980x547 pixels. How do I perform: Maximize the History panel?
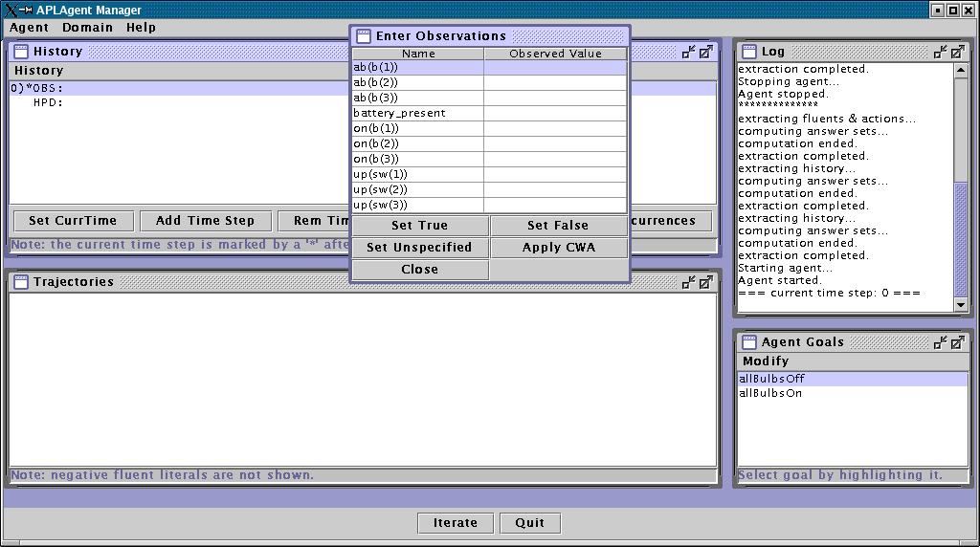pos(705,52)
